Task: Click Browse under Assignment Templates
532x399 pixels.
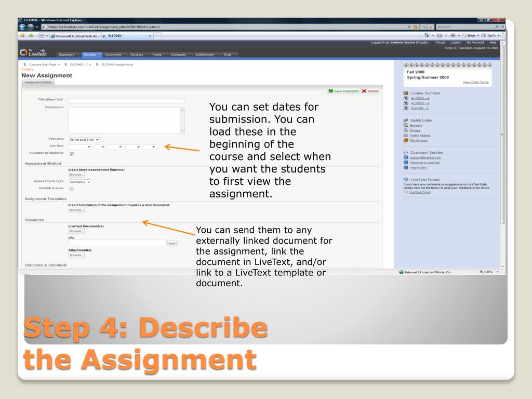Action: pyautogui.click(x=76, y=210)
